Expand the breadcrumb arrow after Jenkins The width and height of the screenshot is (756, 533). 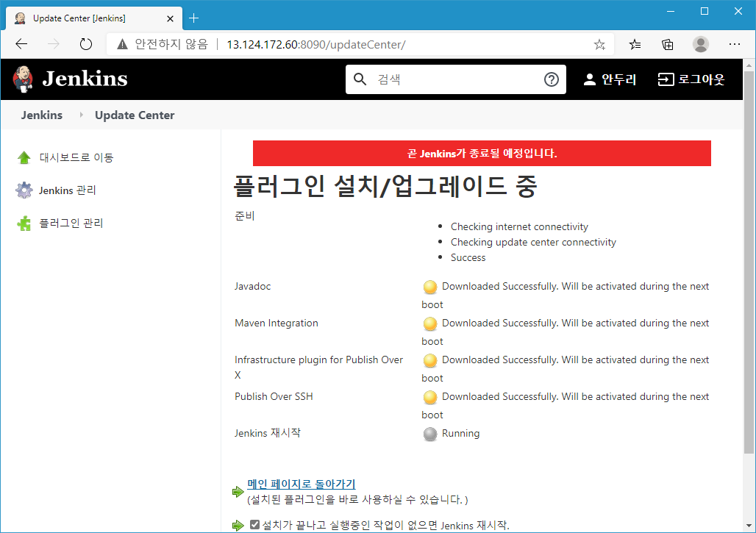81,115
